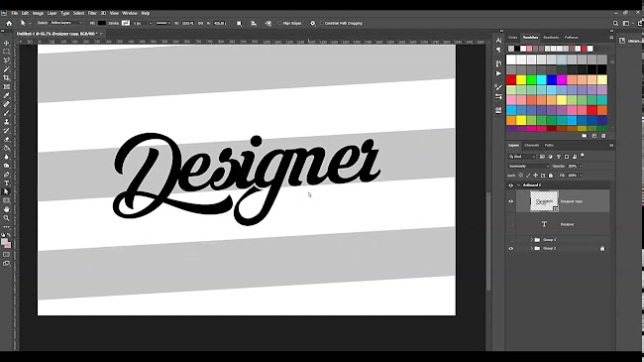Screen dimensions: 644x362
Task: Open the Character panel icon in the dock
Action: pyautogui.click(x=498, y=41)
